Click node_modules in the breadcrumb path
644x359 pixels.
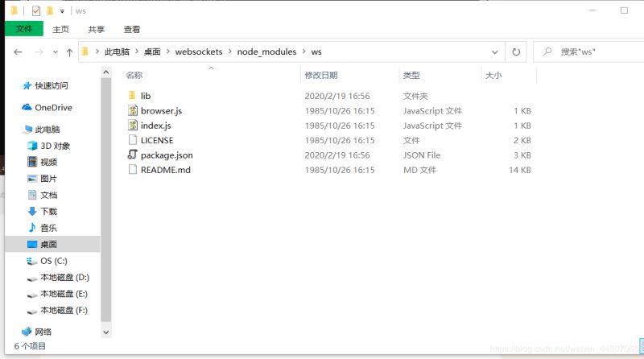(x=262, y=52)
